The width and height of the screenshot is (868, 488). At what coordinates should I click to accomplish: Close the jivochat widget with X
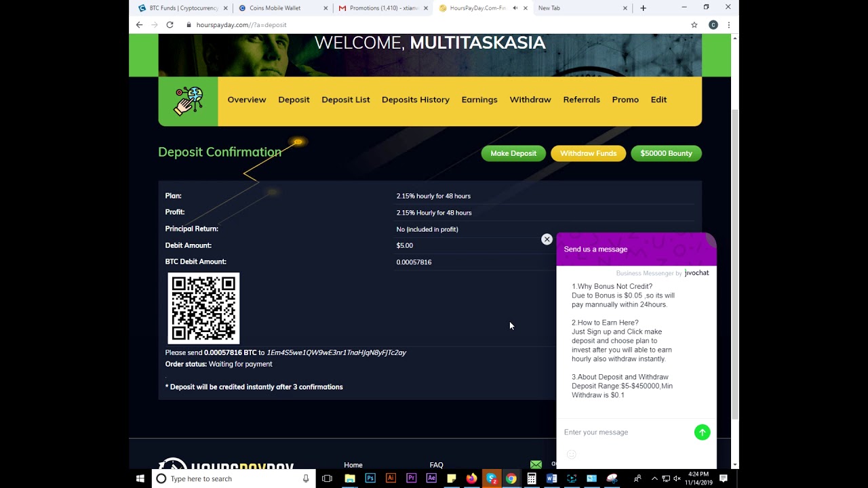[547, 239]
